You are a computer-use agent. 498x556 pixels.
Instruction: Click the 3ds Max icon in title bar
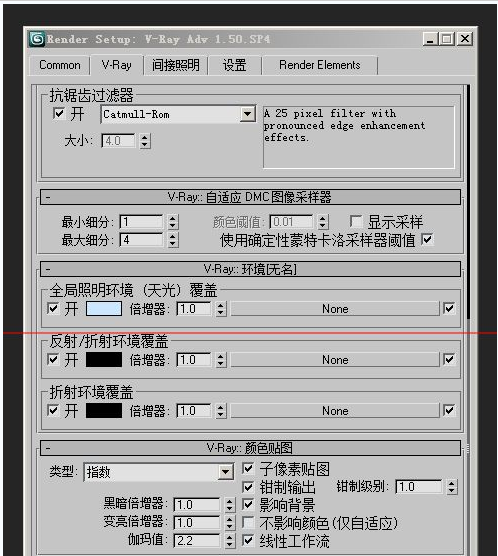[37, 39]
